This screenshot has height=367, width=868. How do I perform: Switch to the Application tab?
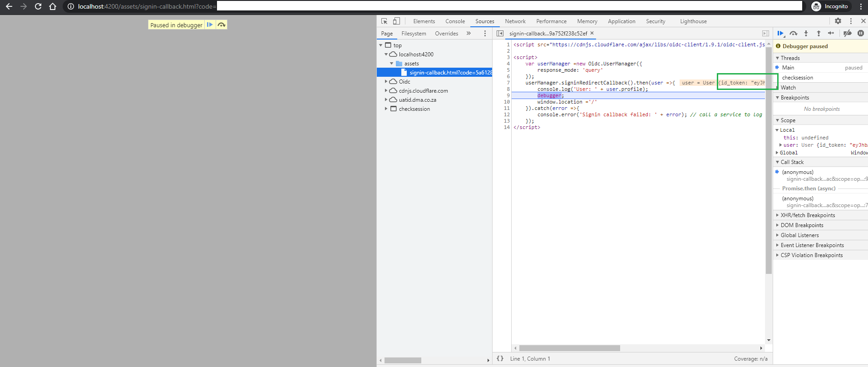621,21
